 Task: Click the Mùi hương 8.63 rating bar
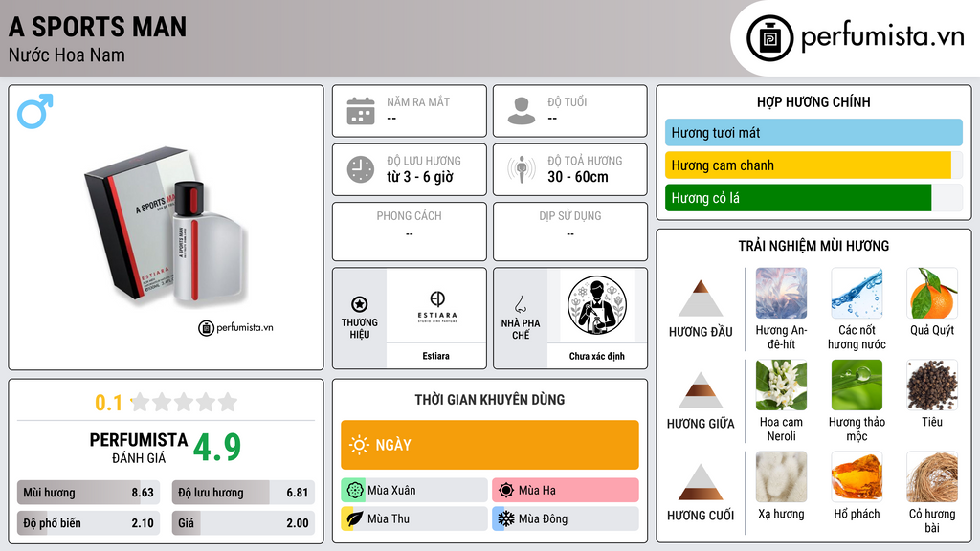[88, 493]
